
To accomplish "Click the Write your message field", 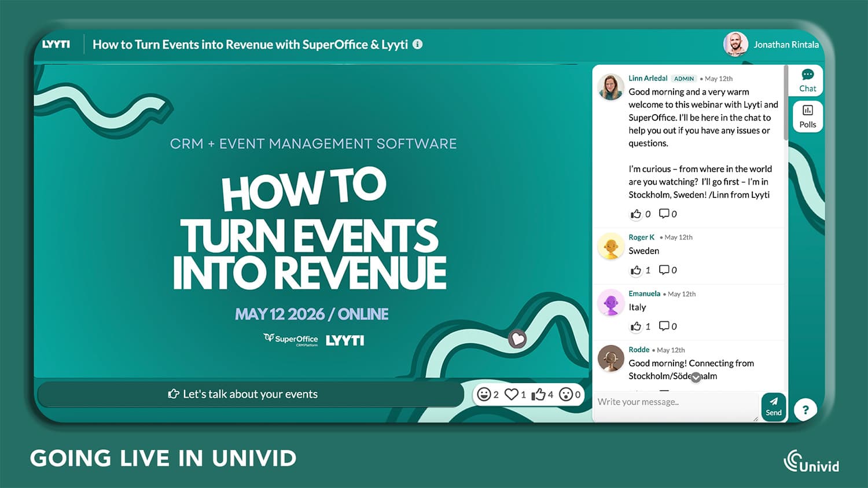I will [676, 406].
